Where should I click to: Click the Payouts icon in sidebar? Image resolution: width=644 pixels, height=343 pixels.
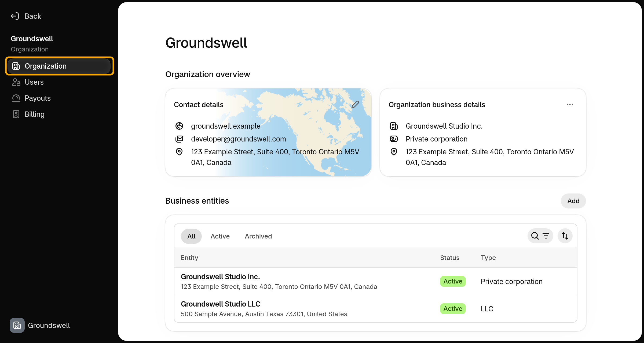[x=16, y=98]
